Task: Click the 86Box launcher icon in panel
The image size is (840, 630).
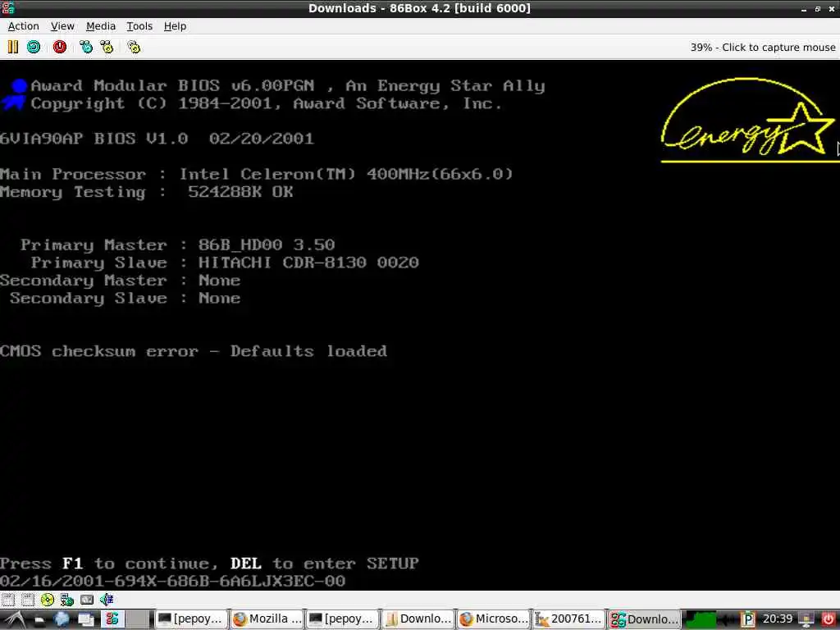Action: 112,619
